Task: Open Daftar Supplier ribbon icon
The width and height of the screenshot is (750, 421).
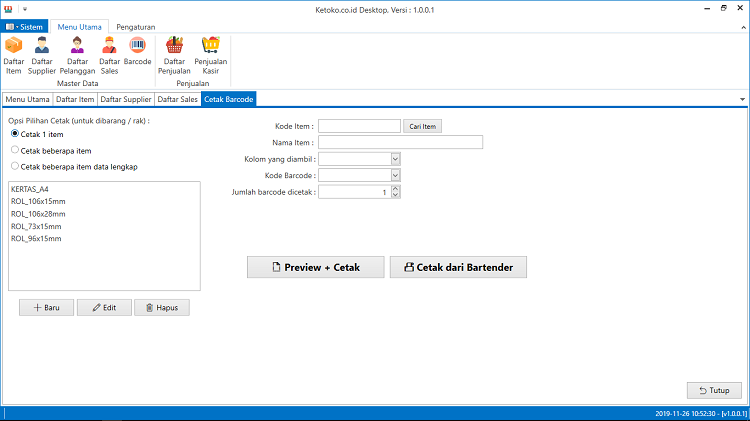Action: [x=42, y=55]
